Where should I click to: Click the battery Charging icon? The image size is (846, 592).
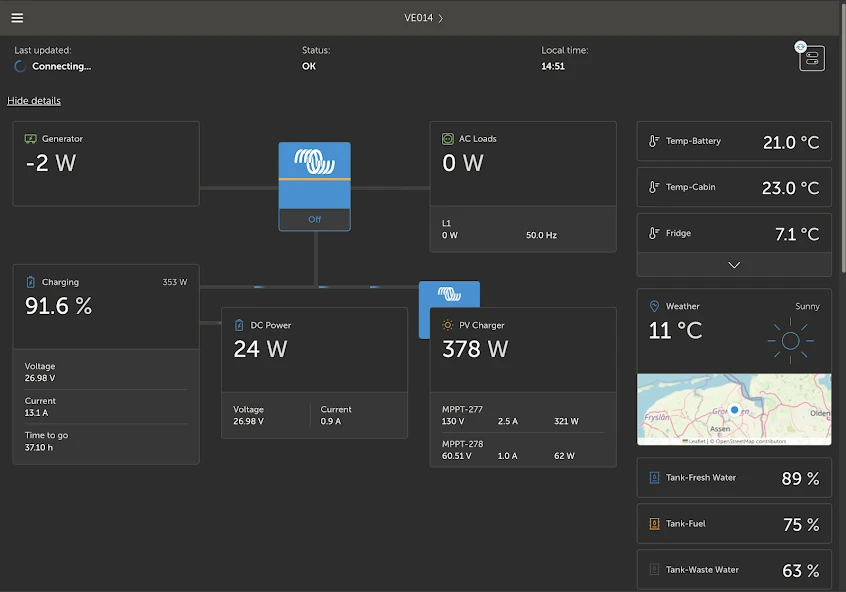30,282
